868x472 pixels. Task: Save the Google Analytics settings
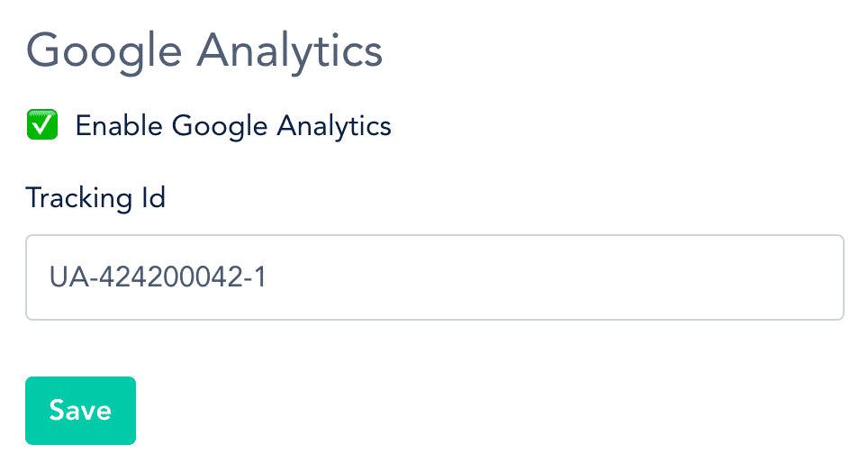80,411
